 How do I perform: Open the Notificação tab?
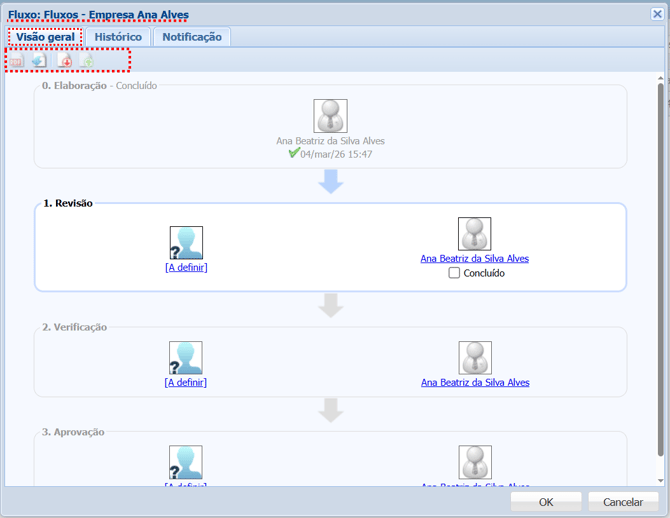192,37
